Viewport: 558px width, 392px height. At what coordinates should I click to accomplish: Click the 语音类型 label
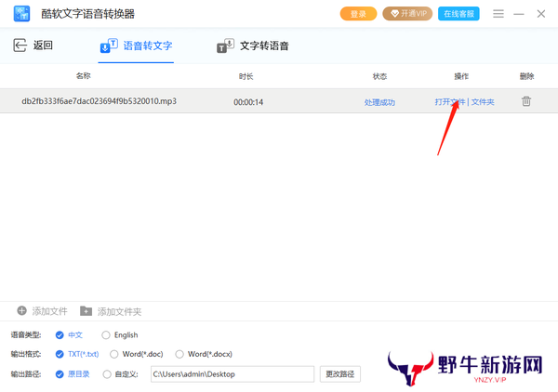(26, 334)
